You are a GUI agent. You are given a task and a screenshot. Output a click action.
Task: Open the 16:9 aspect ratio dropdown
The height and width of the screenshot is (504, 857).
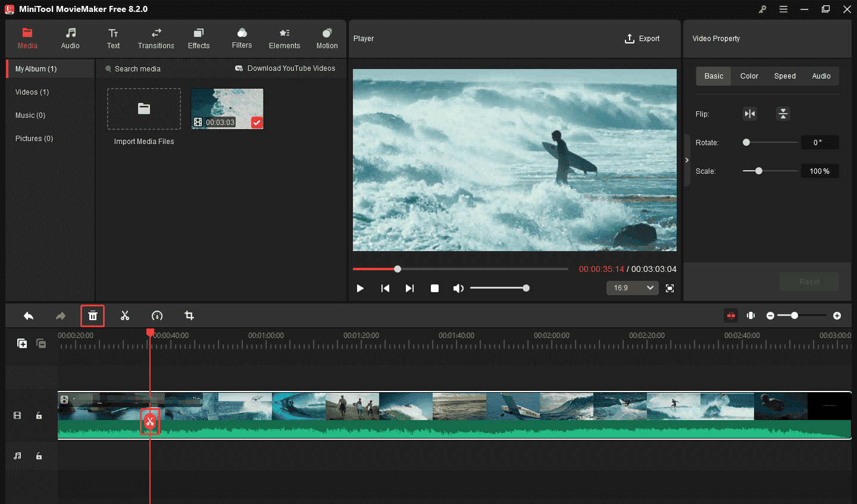[633, 288]
